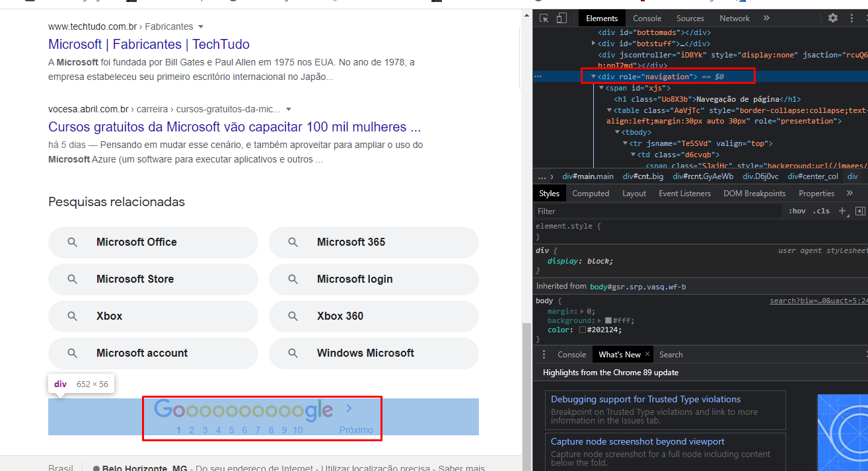Switch to the Network panel tab
Viewport: 868px width, 471px height.
(735, 18)
